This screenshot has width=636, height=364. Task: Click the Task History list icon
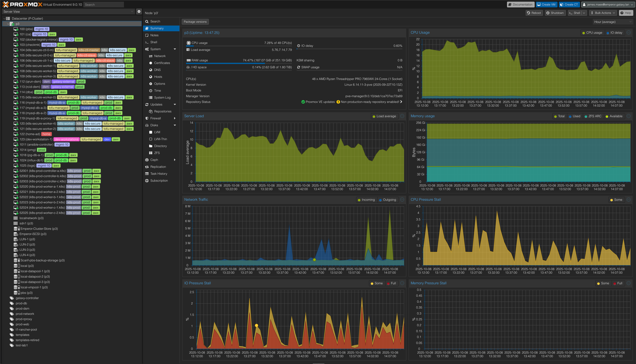pyautogui.click(x=147, y=174)
